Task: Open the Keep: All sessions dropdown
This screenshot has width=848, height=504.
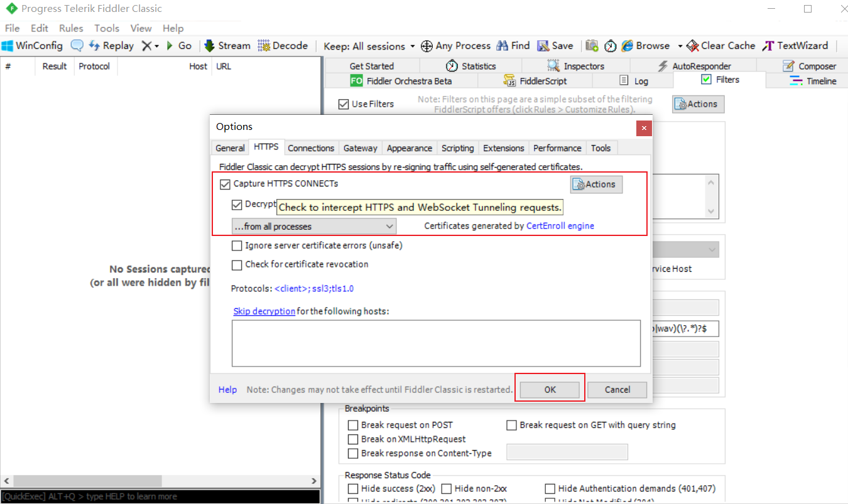Action: 369,46
